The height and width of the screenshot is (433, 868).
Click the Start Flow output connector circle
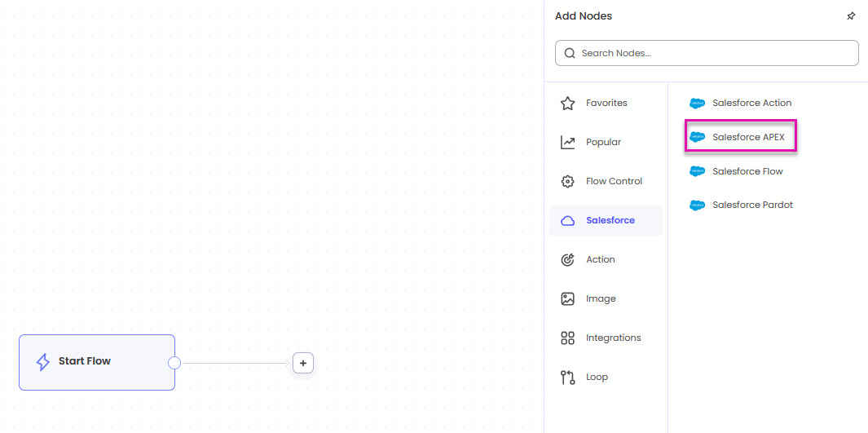174,363
